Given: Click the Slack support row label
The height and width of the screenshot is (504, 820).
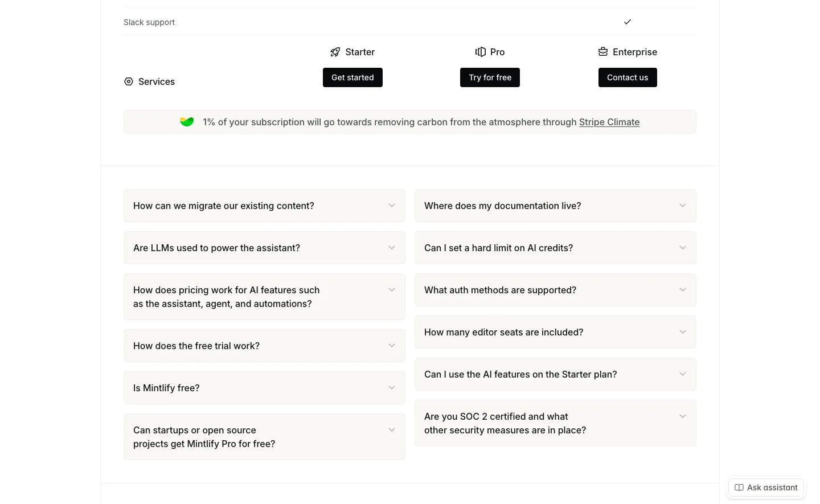Looking at the screenshot, I should coord(149,22).
